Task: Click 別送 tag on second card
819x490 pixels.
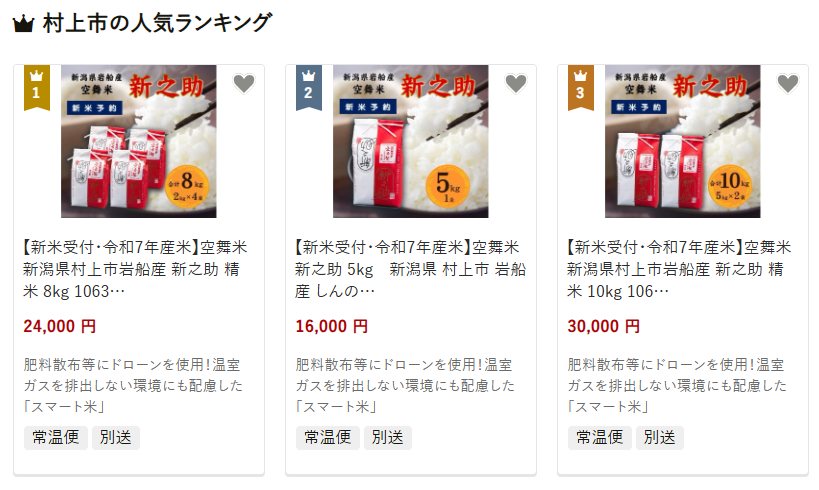Action: point(388,437)
